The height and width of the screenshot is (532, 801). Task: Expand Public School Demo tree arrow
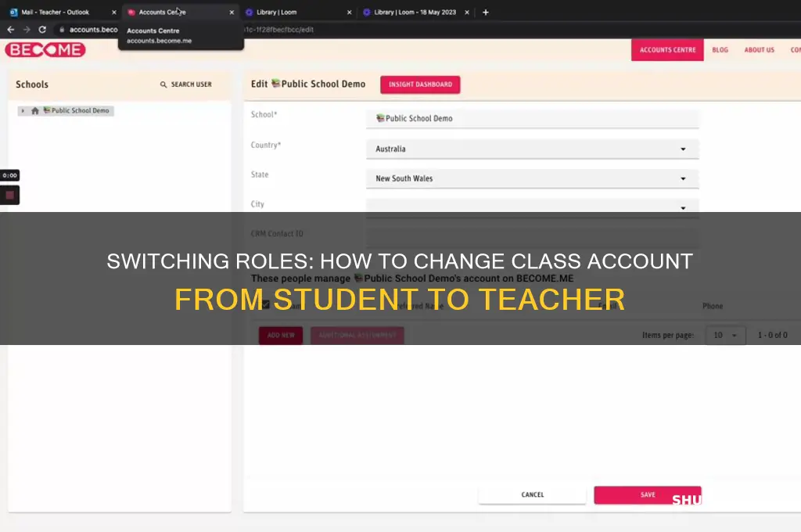pyautogui.click(x=23, y=110)
